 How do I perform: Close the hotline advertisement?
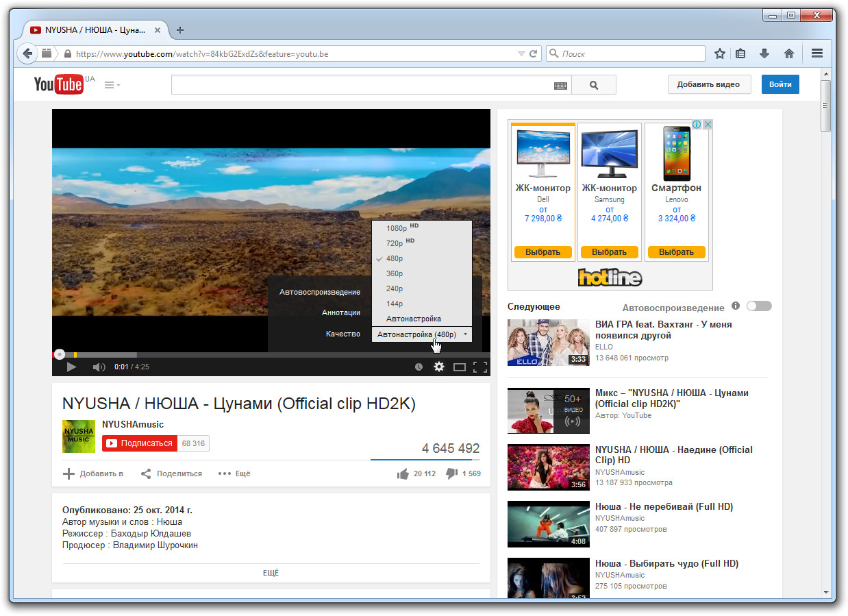coord(708,125)
